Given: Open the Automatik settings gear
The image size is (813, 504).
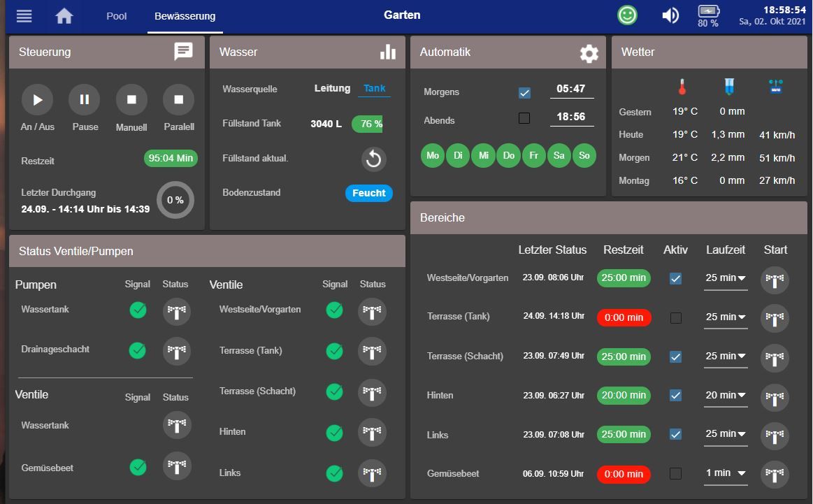Looking at the screenshot, I should [589, 53].
